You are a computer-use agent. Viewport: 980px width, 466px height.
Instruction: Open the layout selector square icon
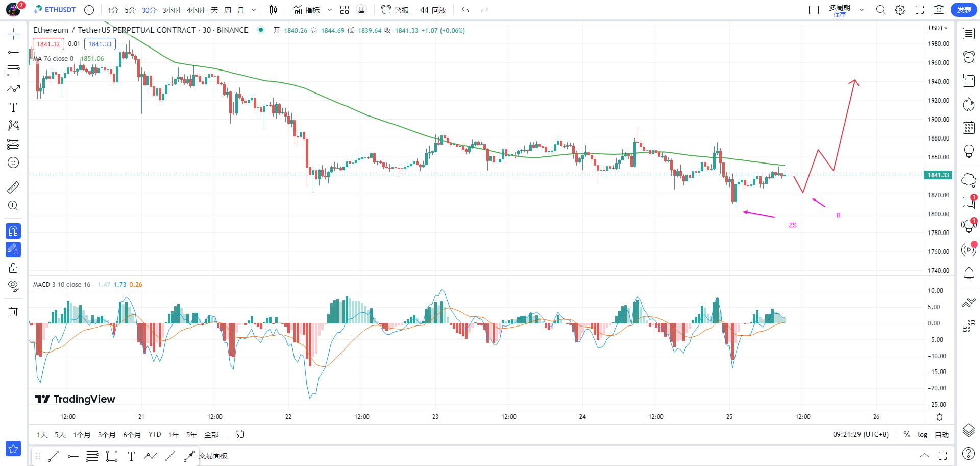[x=814, y=10]
